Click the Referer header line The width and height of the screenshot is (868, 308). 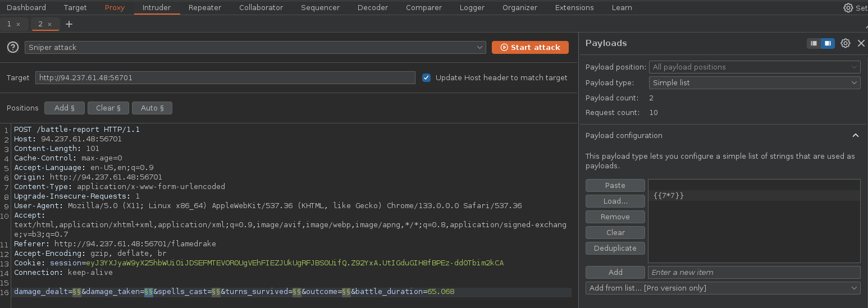pyautogui.click(x=115, y=243)
